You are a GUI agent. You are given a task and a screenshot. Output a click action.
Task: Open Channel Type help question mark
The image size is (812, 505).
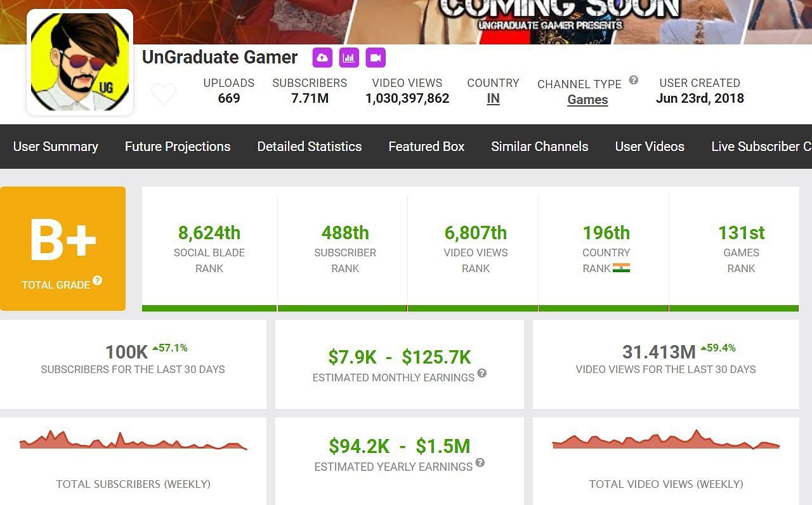pyautogui.click(x=633, y=80)
